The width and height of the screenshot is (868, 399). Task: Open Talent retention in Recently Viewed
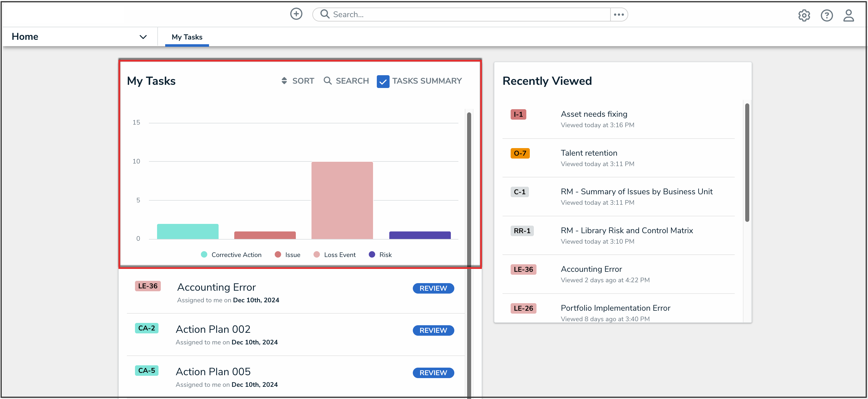[x=589, y=153]
